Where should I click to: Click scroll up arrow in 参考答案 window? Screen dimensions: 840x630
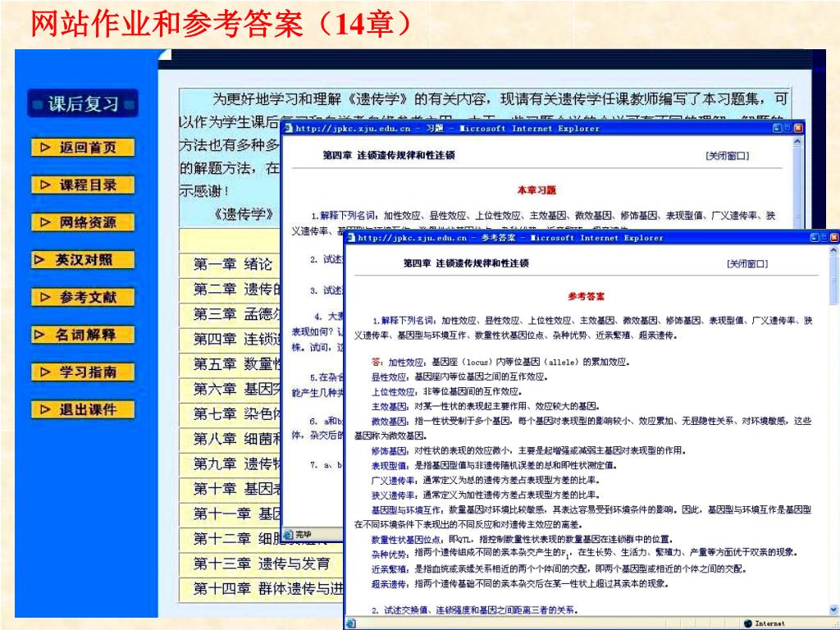834,251
